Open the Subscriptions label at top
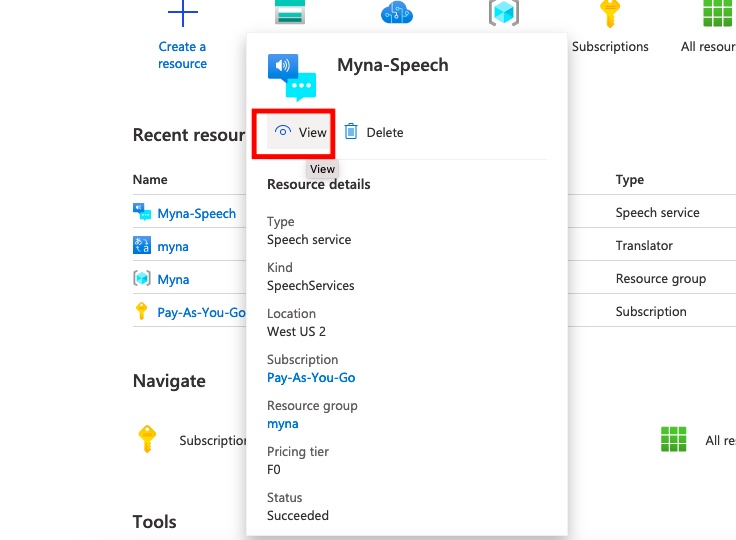The height and width of the screenshot is (540, 736). pos(610,46)
